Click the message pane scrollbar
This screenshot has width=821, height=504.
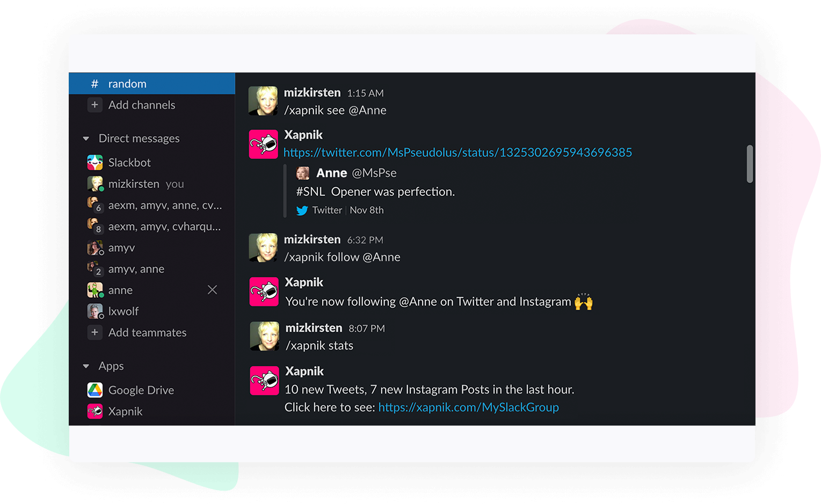pos(750,164)
